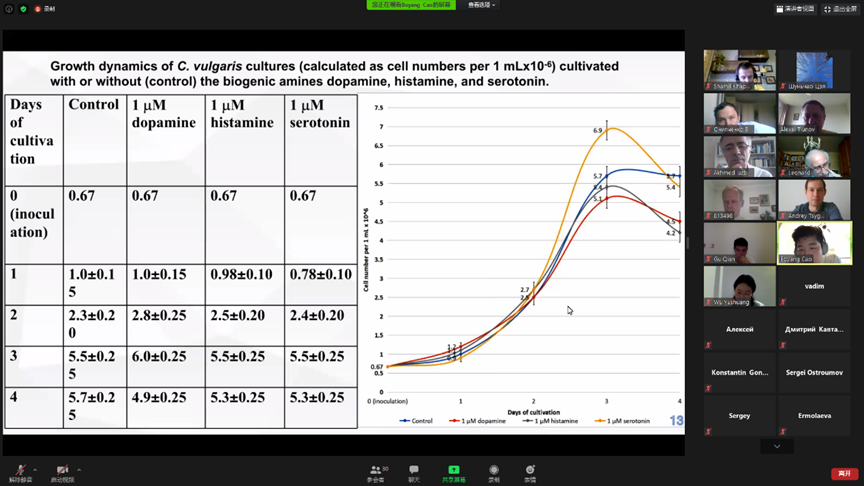Unmute microphone in the meeting toolbar
Image resolution: width=864 pixels, height=486 pixels.
click(x=19, y=471)
